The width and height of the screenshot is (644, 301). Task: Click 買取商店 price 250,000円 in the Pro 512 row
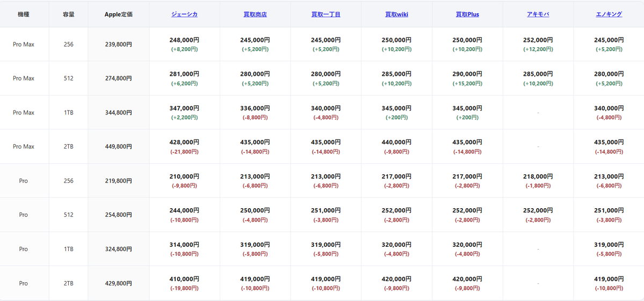255,211
